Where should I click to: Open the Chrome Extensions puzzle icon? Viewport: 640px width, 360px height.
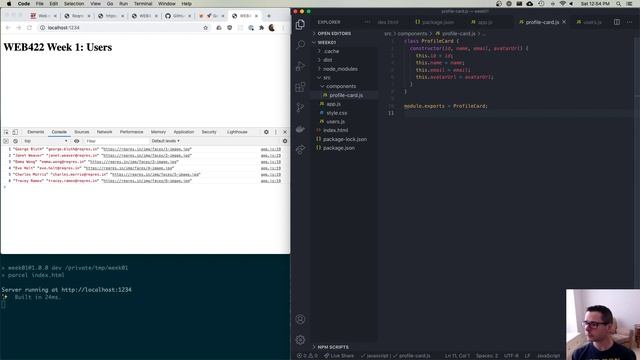(261, 28)
